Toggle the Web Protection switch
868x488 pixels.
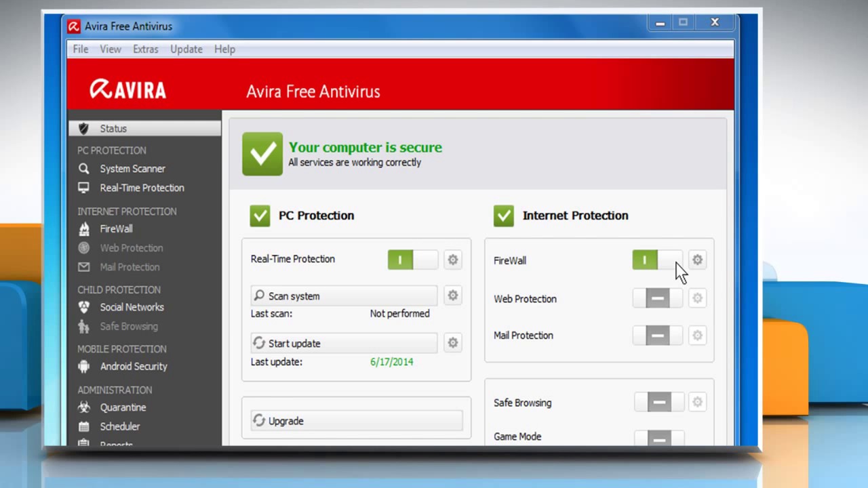click(x=658, y=298)
